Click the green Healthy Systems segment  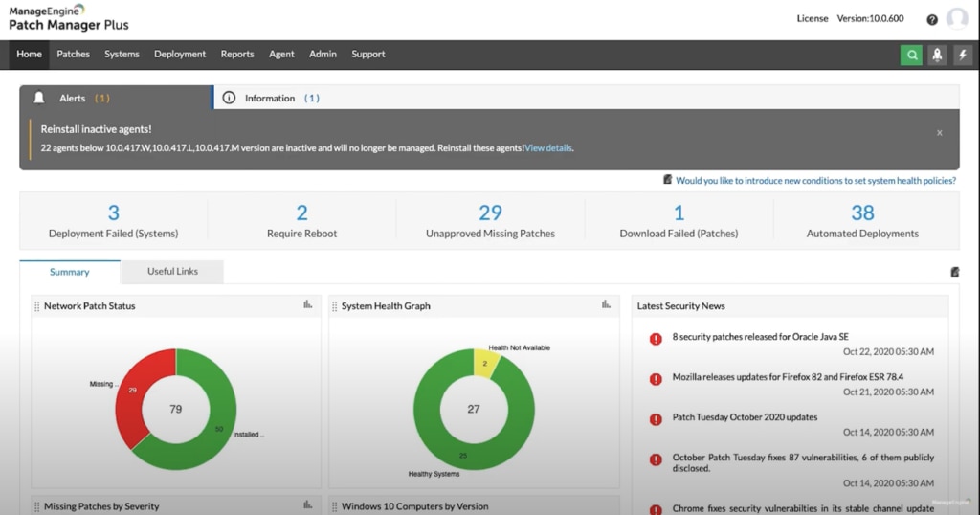tap(462, 455)
